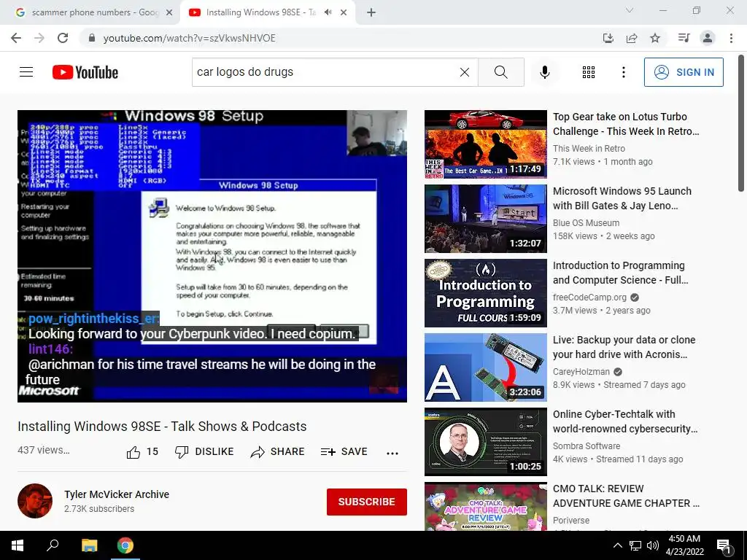Open Windows Start menu

(x=18, y=545)
